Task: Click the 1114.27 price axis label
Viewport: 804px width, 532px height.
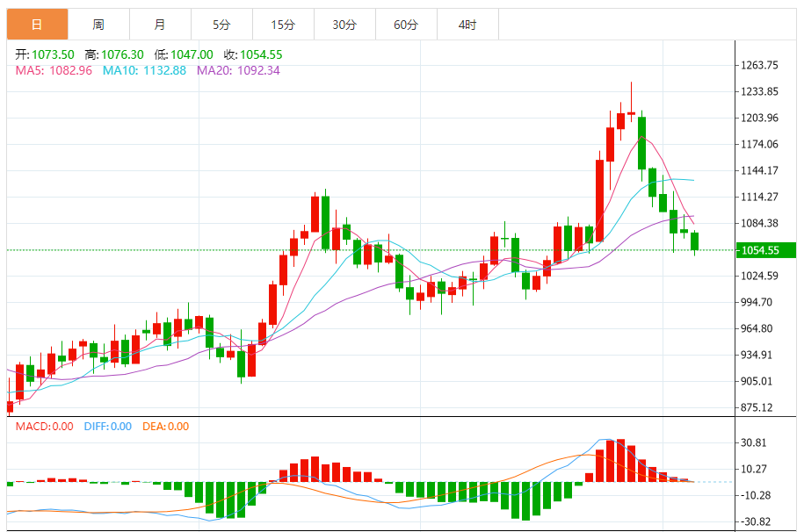Action: [759, 197]
